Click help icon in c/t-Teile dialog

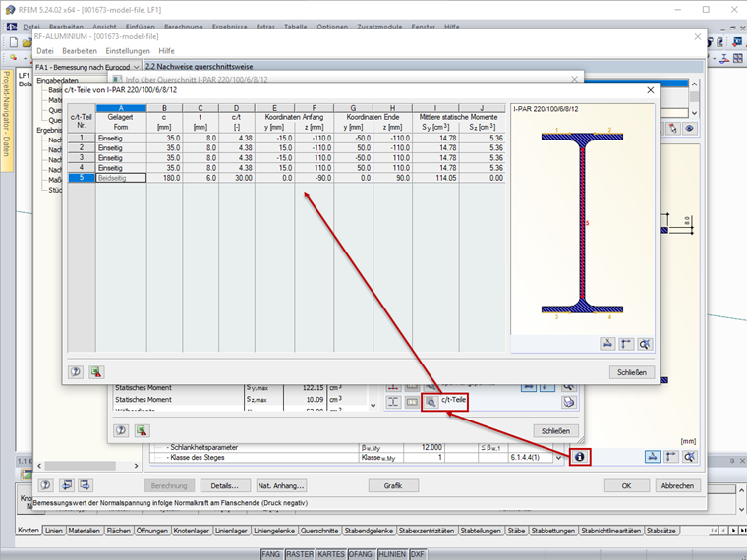76,372
